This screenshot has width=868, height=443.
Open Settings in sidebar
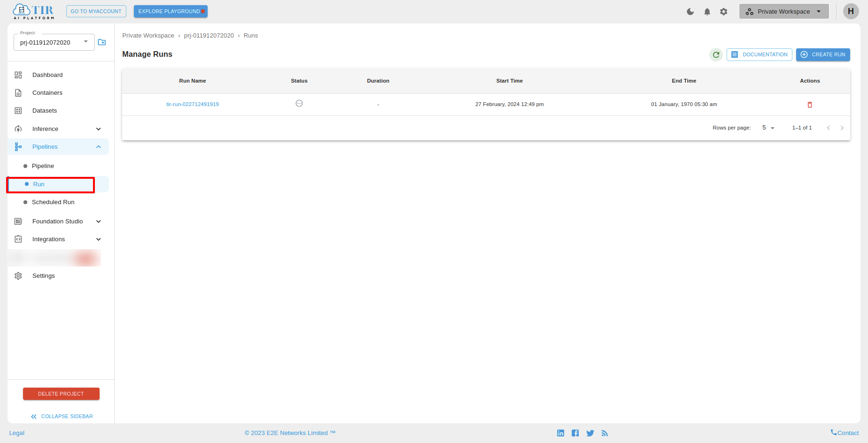(44, 276)
